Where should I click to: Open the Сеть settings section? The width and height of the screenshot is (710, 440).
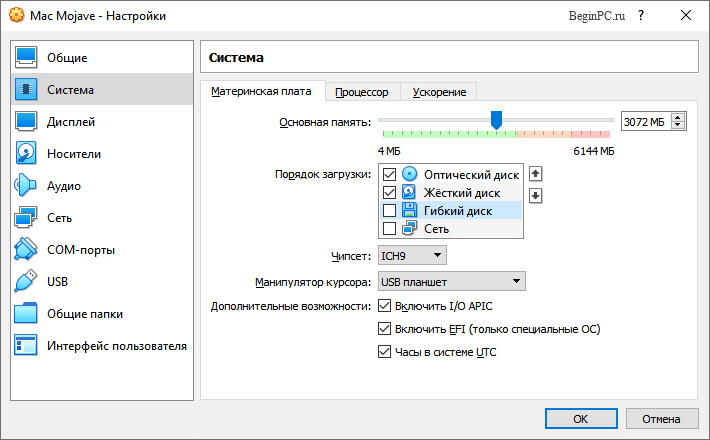(x=102, y=217)
